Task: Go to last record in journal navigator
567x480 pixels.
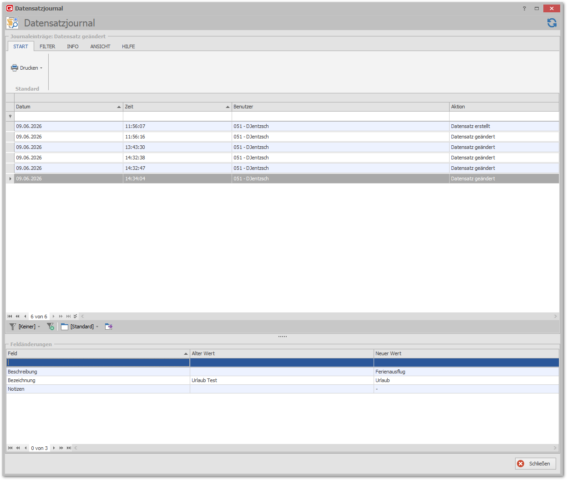Action: point(68,316)
